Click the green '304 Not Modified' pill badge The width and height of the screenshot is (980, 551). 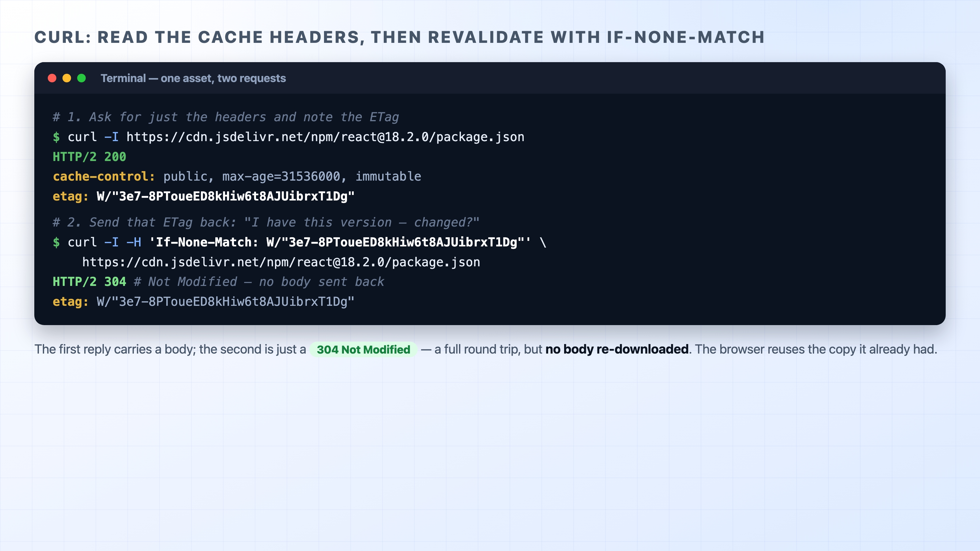point(363,350)
